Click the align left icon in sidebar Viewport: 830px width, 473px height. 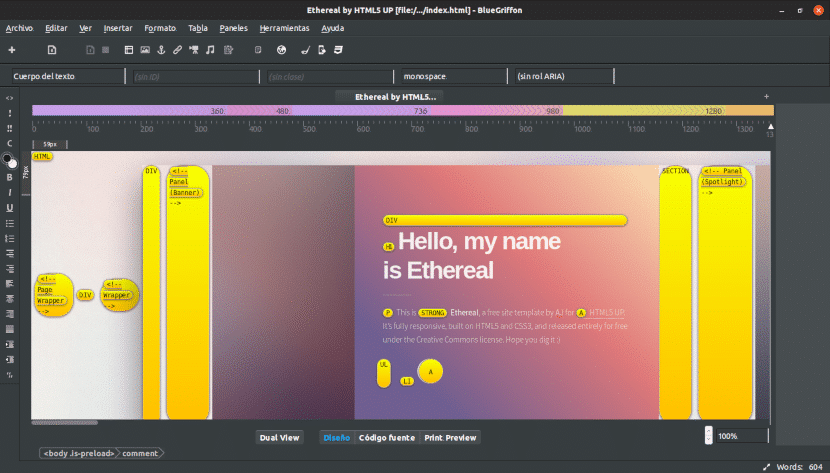[x=10, y=284]
